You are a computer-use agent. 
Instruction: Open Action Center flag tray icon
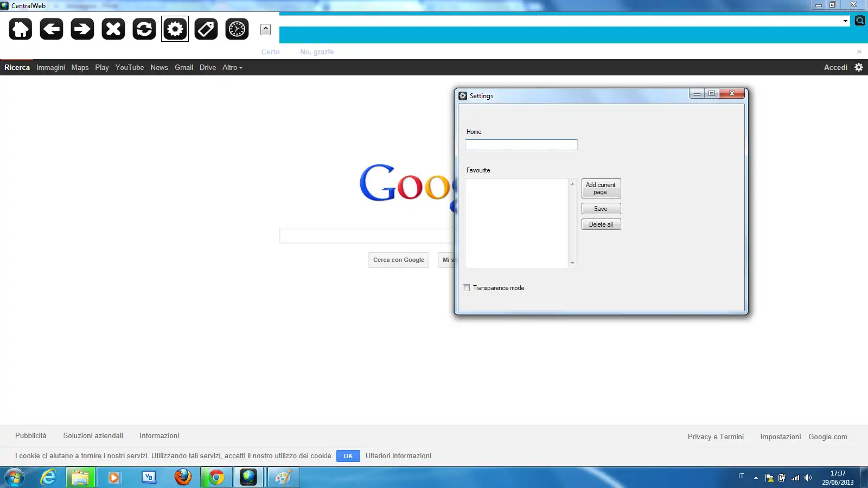click(x=769, y=478)
